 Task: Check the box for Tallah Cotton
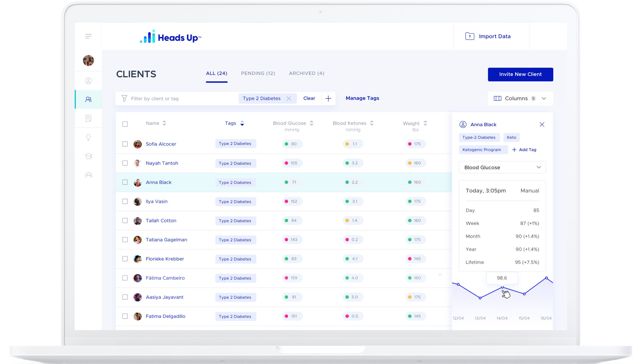[x=125, y=221]
